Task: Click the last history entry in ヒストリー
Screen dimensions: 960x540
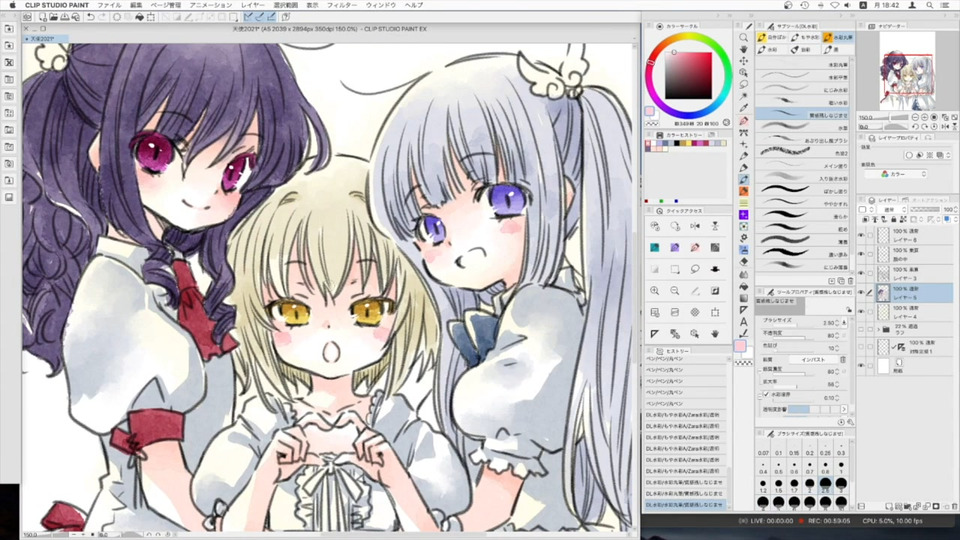Action: coord(684,505)
